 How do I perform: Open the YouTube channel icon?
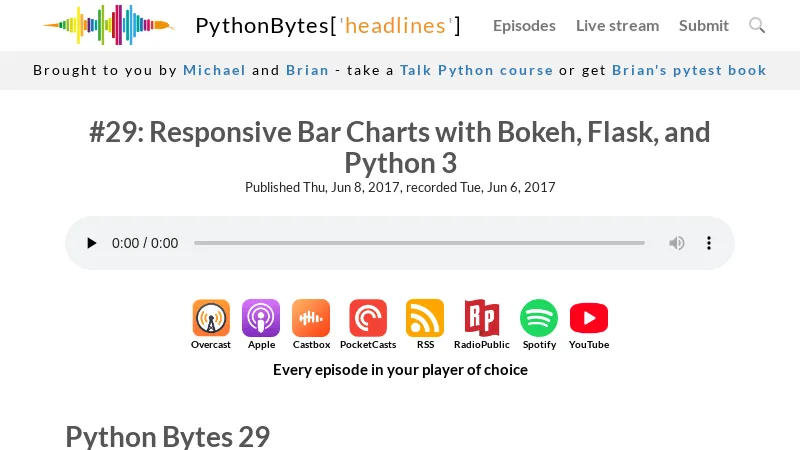(x=589, y=319)
